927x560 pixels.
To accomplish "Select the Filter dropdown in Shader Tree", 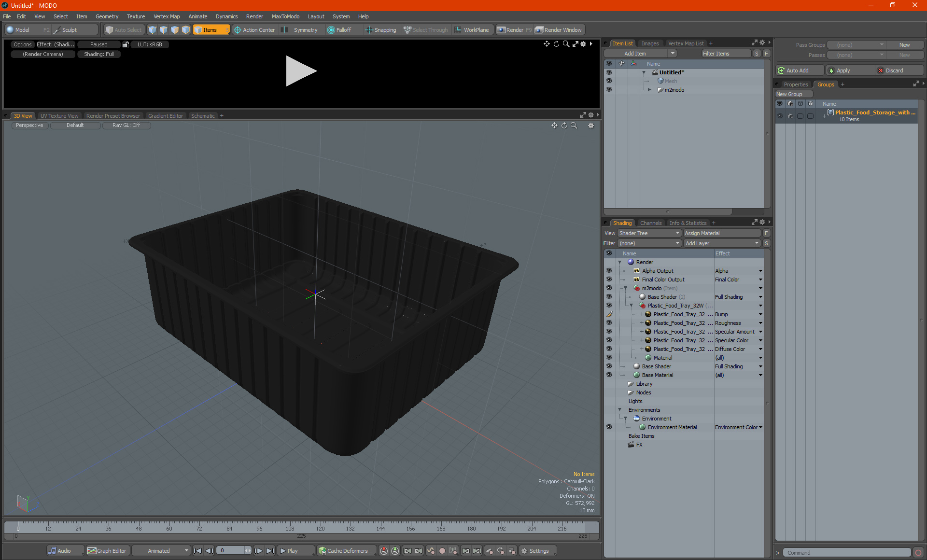I will 646,243.
